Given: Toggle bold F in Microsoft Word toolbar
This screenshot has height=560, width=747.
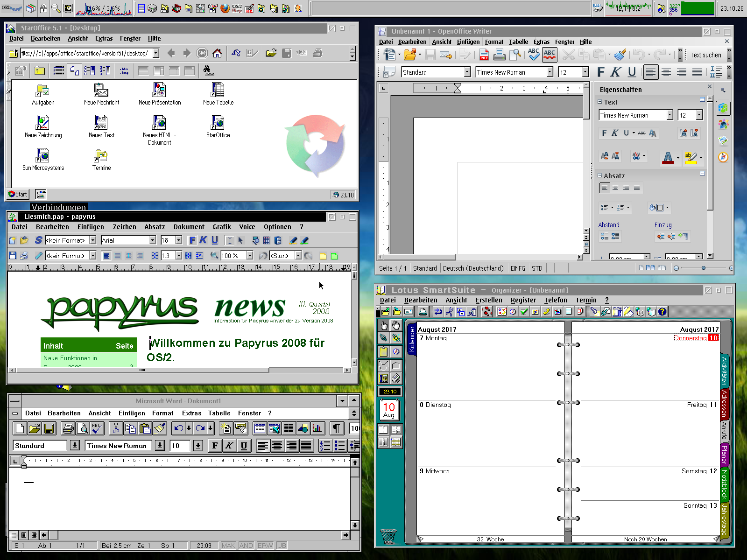Looking at the screenshot, I should point(215,446).
